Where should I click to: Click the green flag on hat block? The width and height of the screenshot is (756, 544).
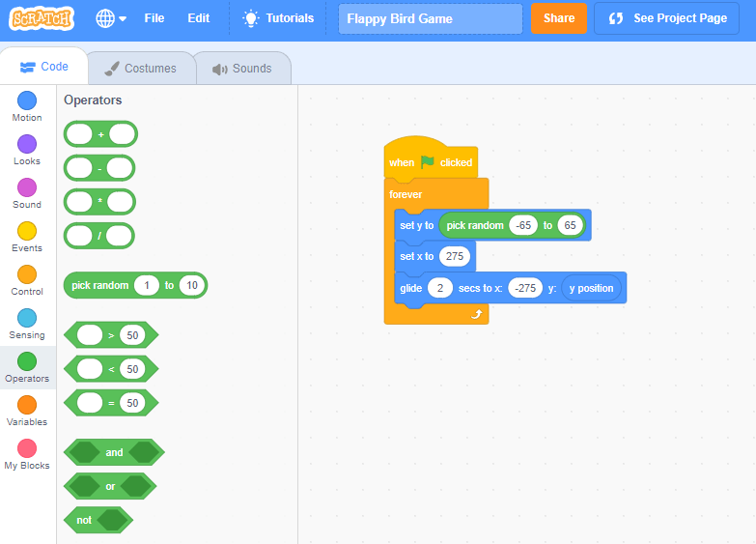[427, 162]
